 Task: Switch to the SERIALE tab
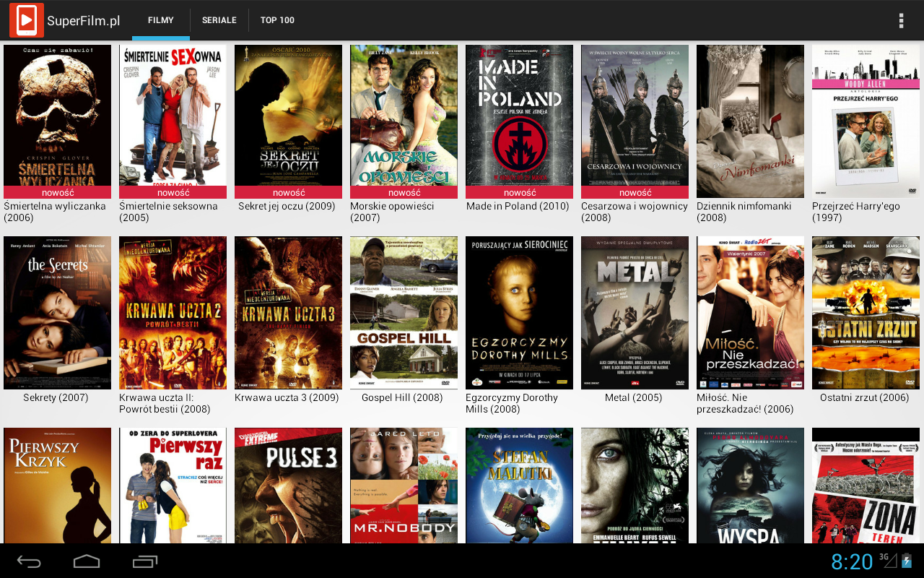coord(219,20)
